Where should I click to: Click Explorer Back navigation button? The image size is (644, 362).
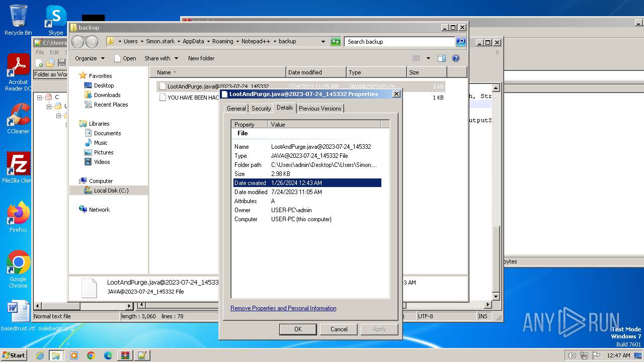pos(78,42)
